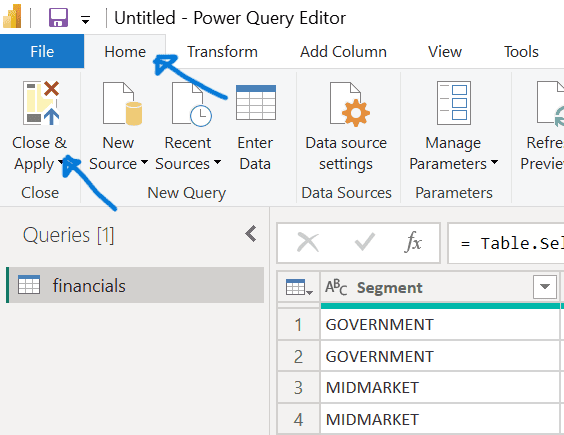Click the Refresh Preview icon
564x435 pixels.
[550, 104]
